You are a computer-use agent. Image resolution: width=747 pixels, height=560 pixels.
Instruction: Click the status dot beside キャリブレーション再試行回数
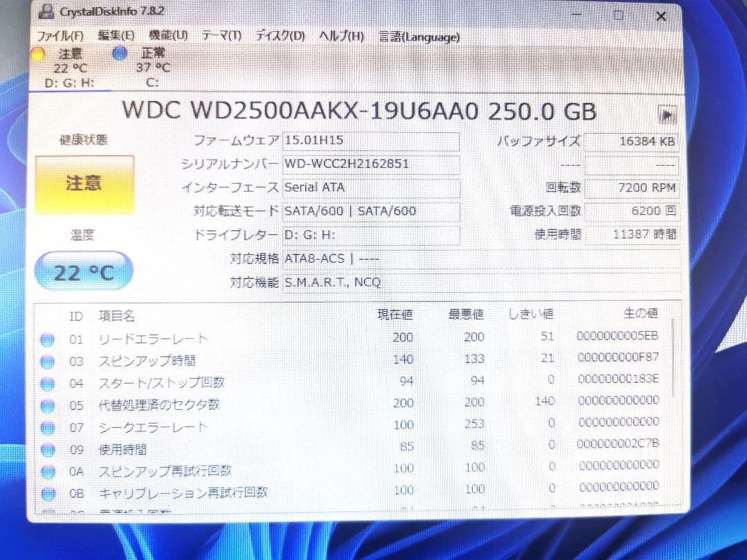coord(48,492)
